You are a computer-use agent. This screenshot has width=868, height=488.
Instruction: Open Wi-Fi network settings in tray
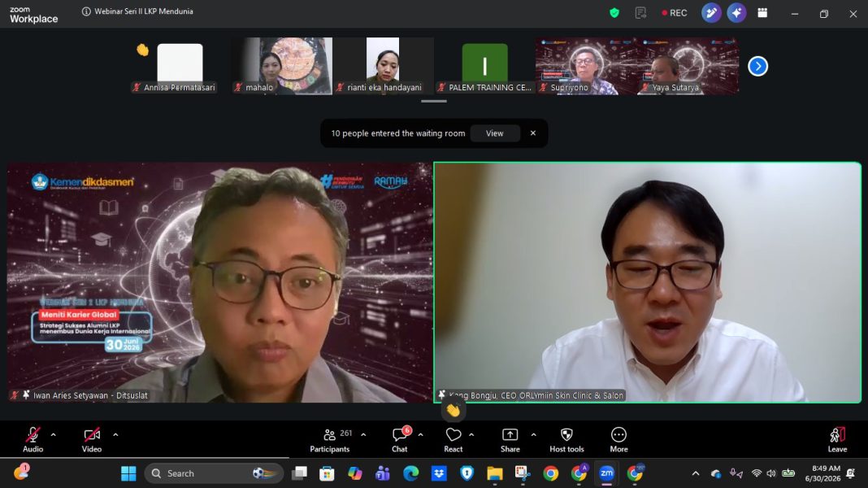(x=756, y=473)
